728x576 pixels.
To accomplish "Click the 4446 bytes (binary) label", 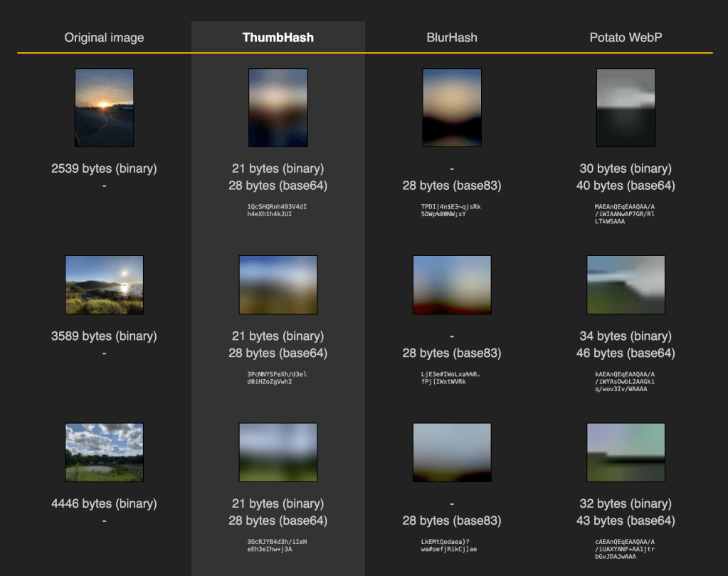I will 104,503.
